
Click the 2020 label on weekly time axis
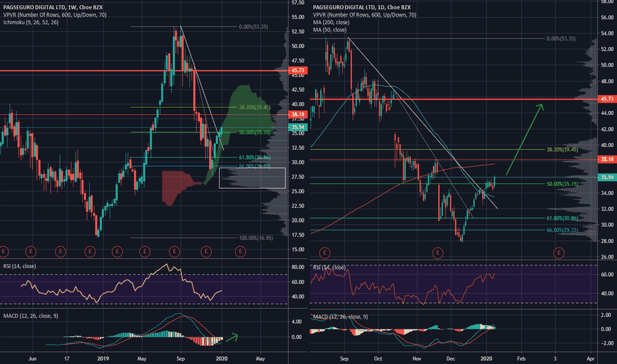click(x=222, y=359)
